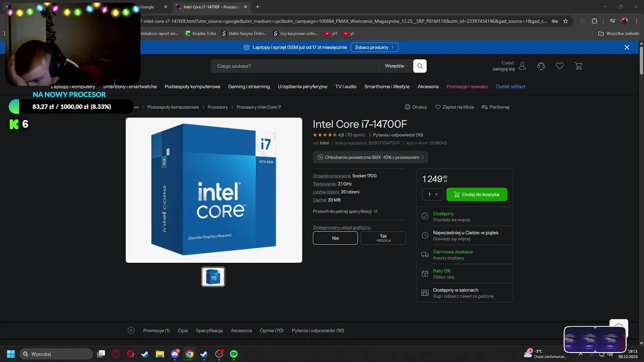Click the magnifier search button
The image size is (644, 362).
(420, 66)
